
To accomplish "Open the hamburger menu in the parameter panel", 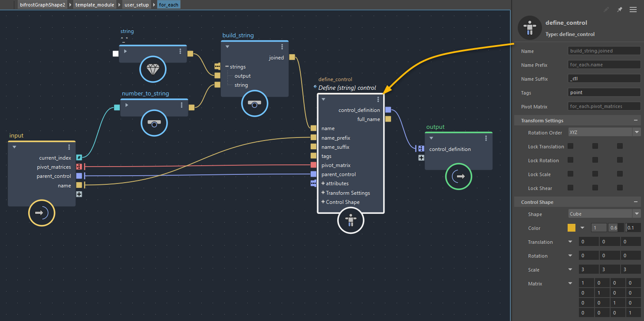I will (x=634, y=10).
